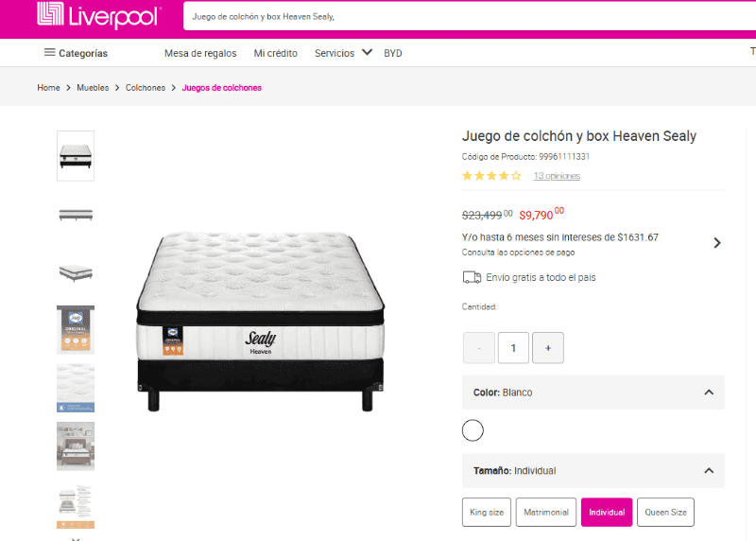Choose the Queen Size option

pos(665,513)
